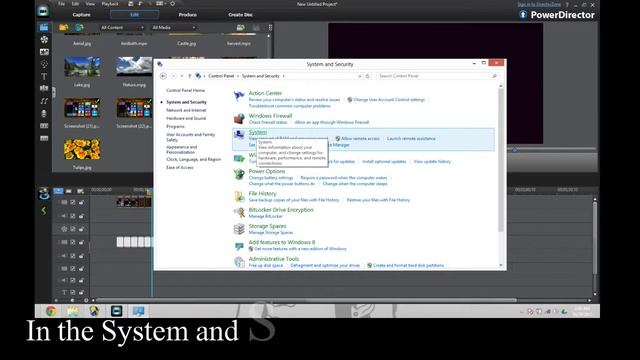
Task: Click the PowerDirector help question mark
Action: coord(567,4)
